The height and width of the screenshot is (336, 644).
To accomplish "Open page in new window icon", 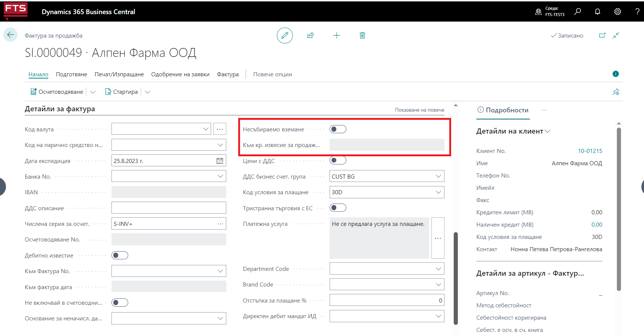I will pos(602,35).
